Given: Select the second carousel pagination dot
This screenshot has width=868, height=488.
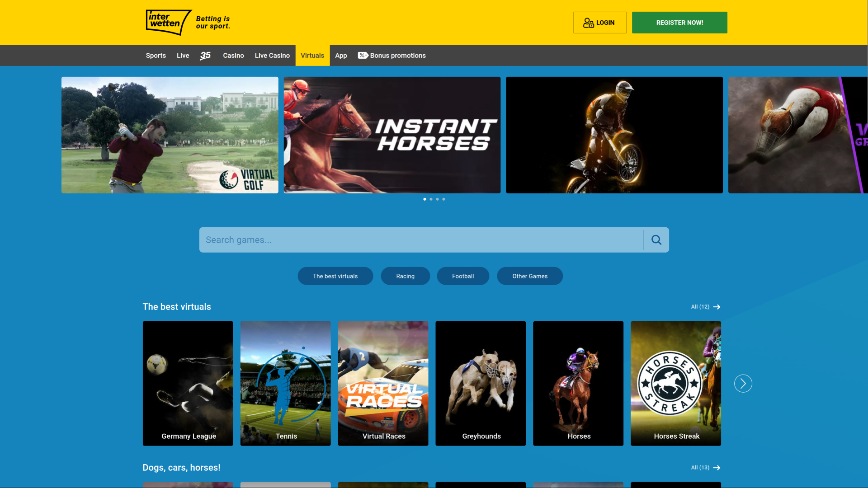Looking at the screenshot, I should [431, 199].
